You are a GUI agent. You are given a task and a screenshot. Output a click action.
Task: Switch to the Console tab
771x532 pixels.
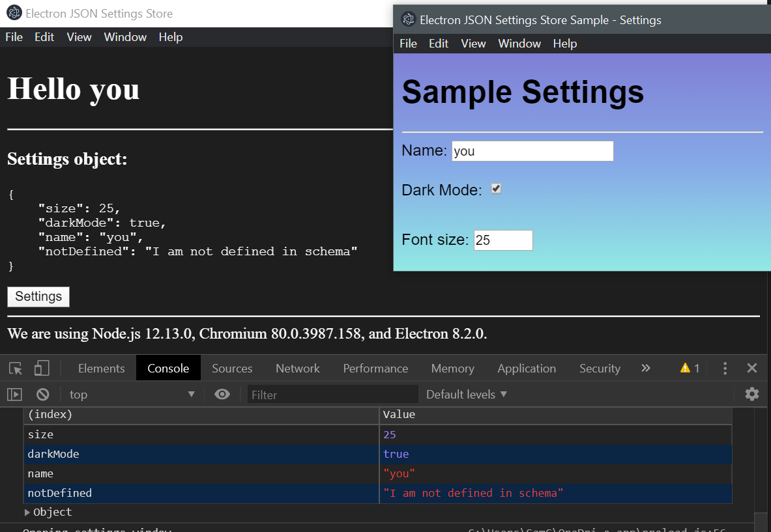click(x=168, y=369)
